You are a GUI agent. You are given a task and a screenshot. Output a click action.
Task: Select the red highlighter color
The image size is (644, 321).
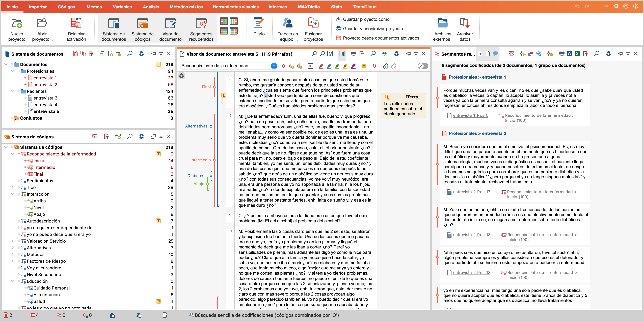321,66
